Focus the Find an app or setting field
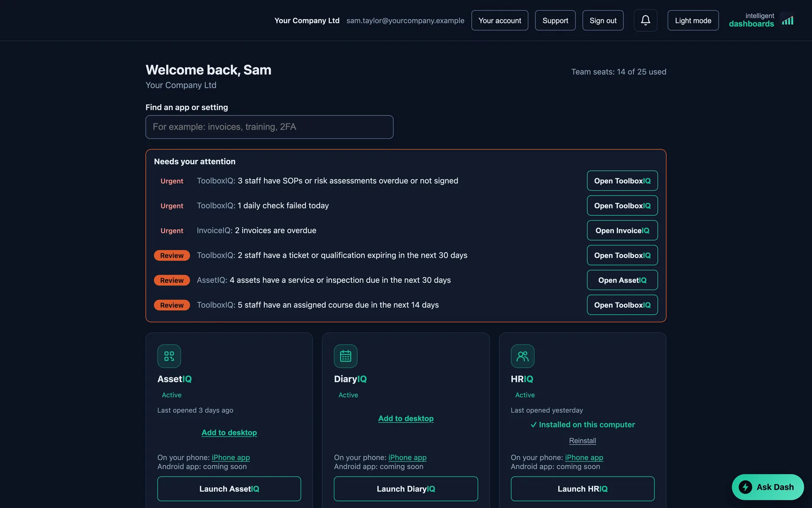This screenshot has height=508, width=812. (x=269, y=127)
